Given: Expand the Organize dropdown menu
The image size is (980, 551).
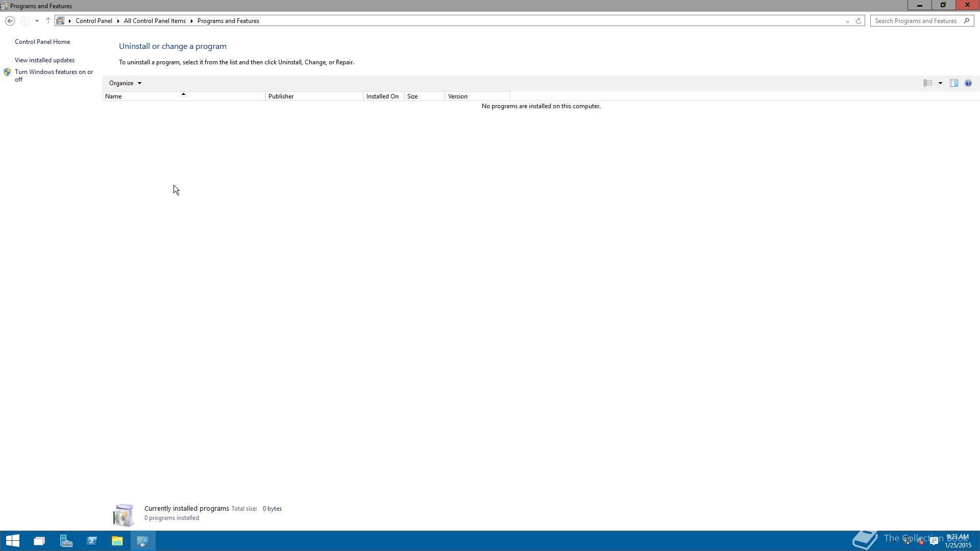Looking at the screenshot, I should coord(125,83).
